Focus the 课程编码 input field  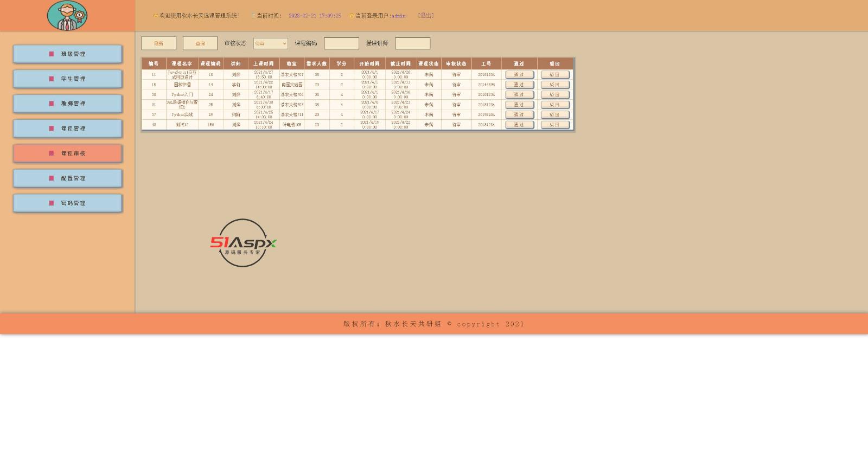(341, 43)
